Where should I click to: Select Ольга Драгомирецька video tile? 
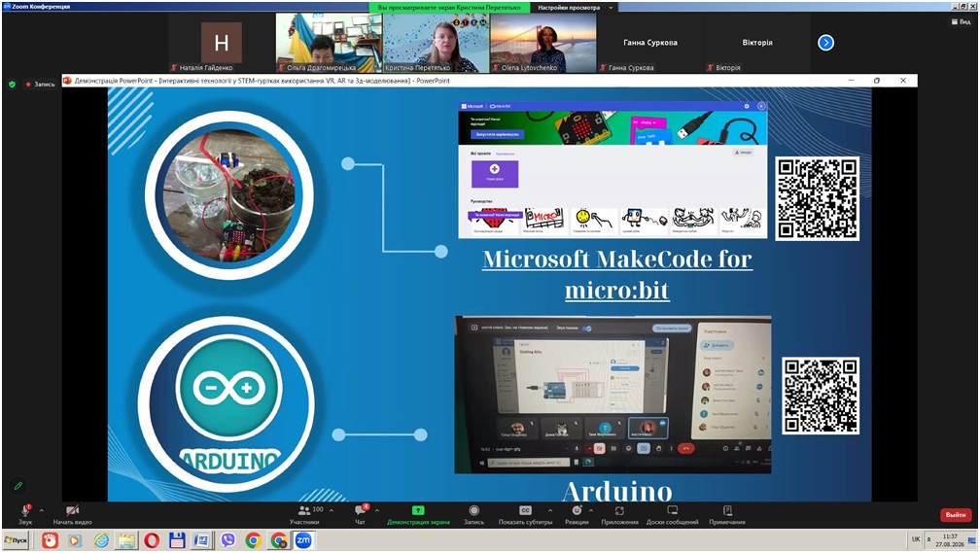coord(329,43)
